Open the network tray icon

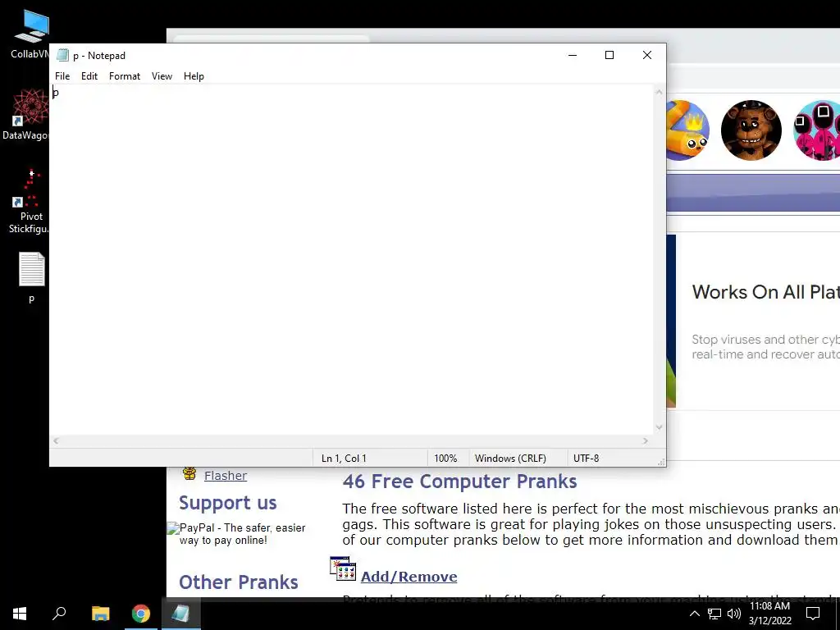pyautogui.click(x=714, y=614)
